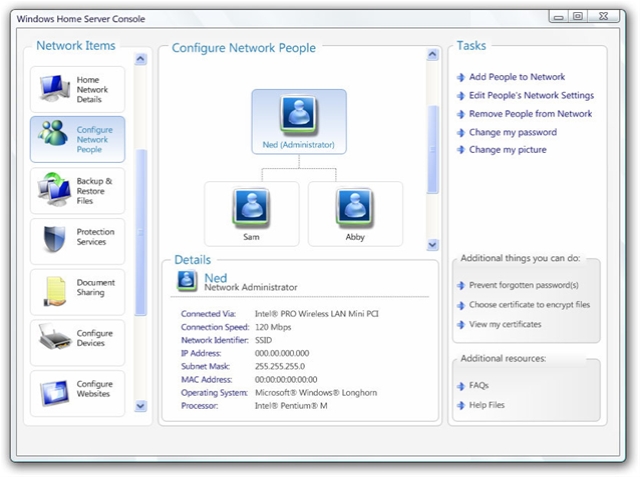Click subnet mask value 255.255.255.0
Viewport: 640px width, 477px height.
[280, 366]
